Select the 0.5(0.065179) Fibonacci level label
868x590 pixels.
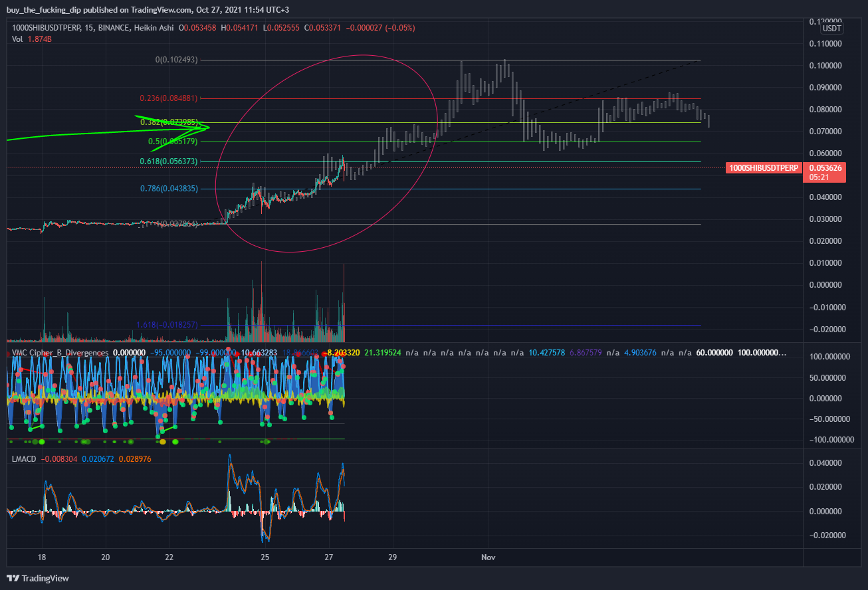pyautogui.click(x=172, y=142)
